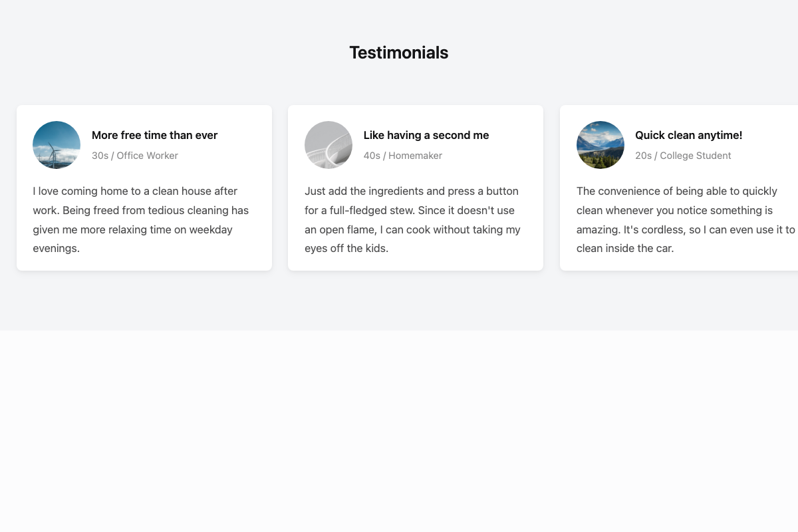798x532 pixels.
Task: Click the partially visible third card
Action: 678,188
